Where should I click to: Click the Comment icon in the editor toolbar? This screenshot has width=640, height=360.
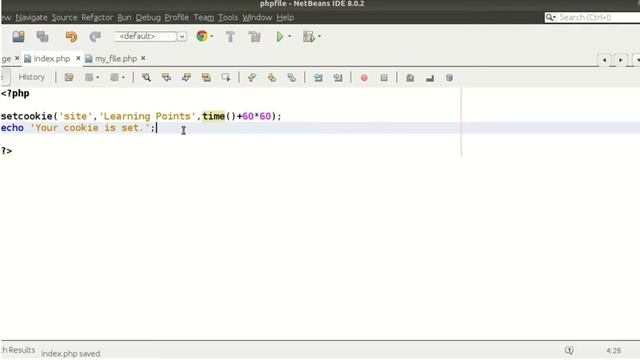coord(410,78)
